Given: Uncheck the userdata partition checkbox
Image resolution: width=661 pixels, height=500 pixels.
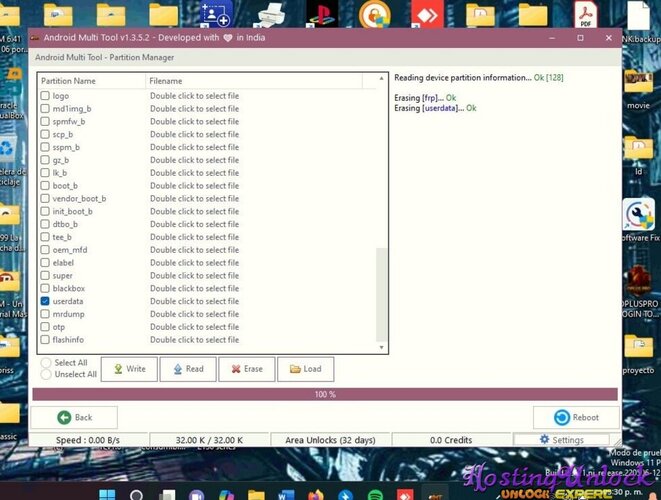Looking at the screenshot, I should pos(45,301).
